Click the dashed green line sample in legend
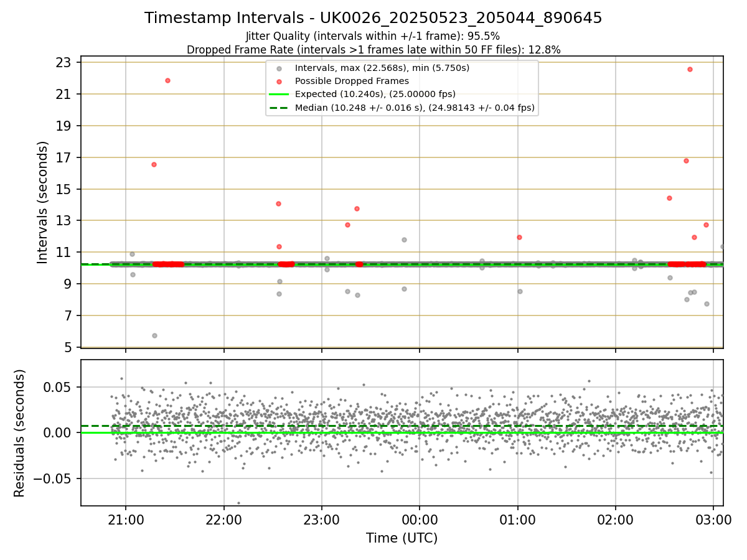The width and height of the screenshot is (747, 560). pyautogui.click(x=280, y=108)
